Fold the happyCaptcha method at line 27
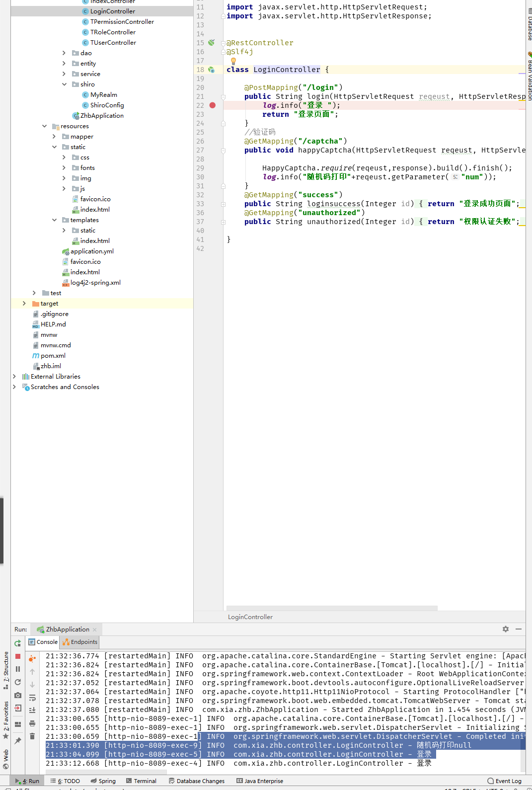Screen dimensions: 532x790 (x=223, y=150)
